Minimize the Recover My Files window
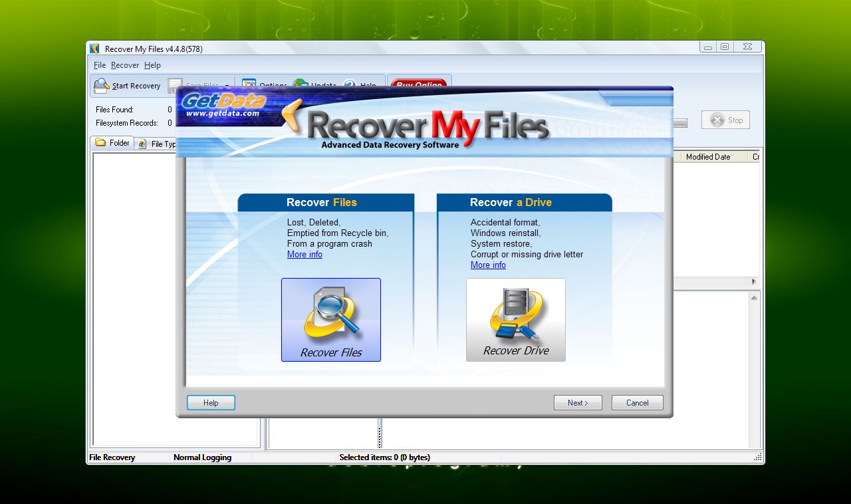851x504 pixels. [x=707, y=47]
